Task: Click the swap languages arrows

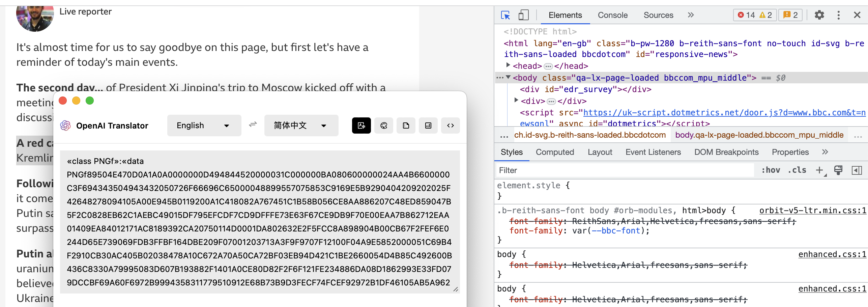Action: click(x=252, y=125)
